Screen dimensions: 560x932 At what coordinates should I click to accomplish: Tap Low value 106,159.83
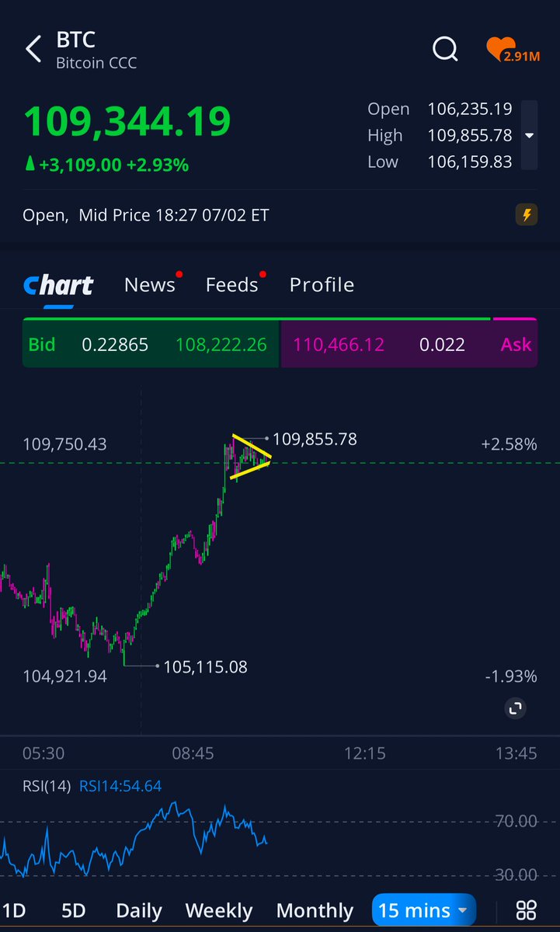click(470, 162)
